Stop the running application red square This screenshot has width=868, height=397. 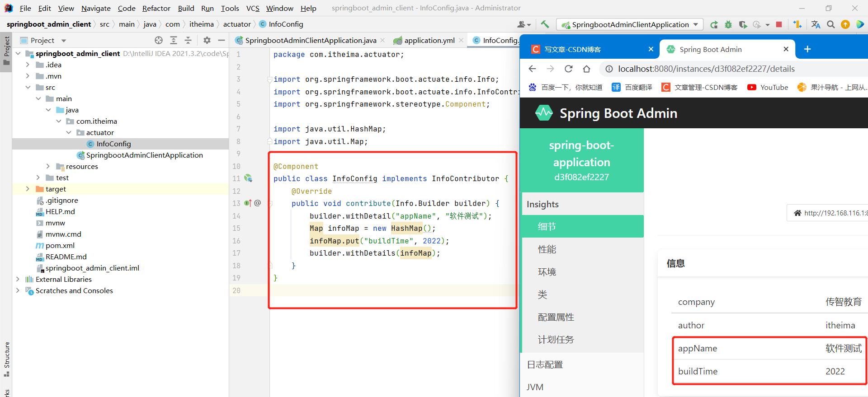click(779, 24)
